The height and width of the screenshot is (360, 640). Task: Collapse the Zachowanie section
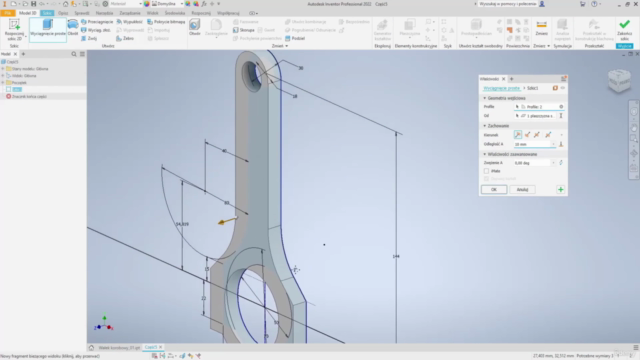point(484,126)
